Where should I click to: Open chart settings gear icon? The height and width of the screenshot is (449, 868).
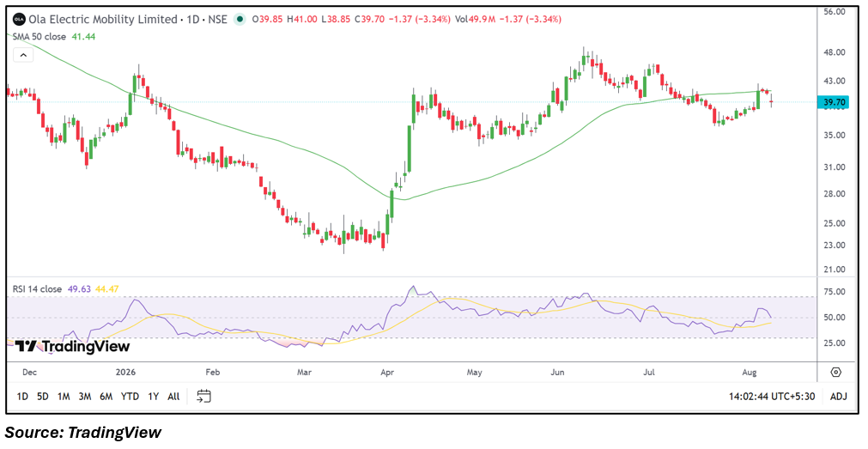point(836,372)
